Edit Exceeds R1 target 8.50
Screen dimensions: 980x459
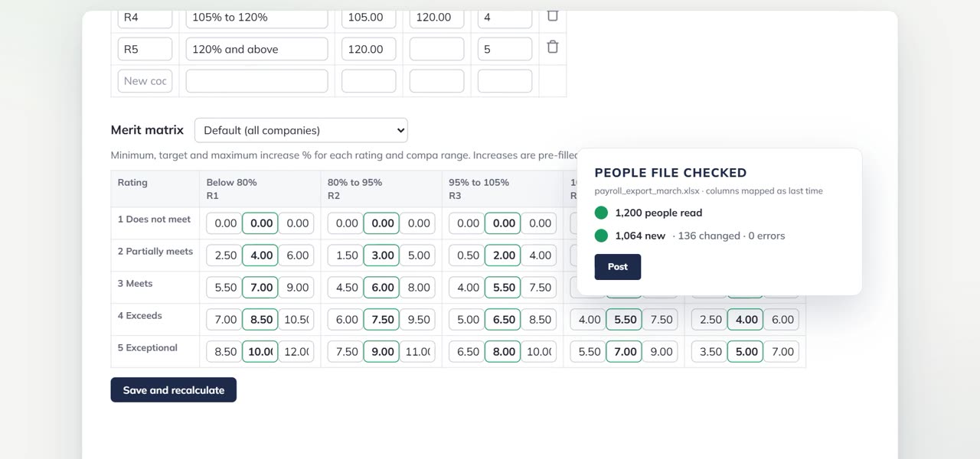point(260,320)
